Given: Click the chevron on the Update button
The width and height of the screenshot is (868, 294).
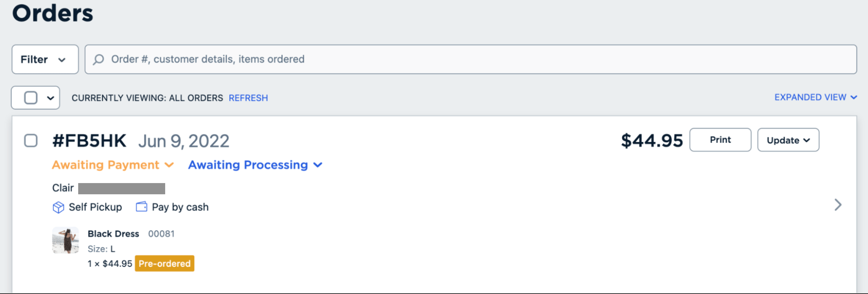Looking at the screenshot, I should tap(807, 140).
